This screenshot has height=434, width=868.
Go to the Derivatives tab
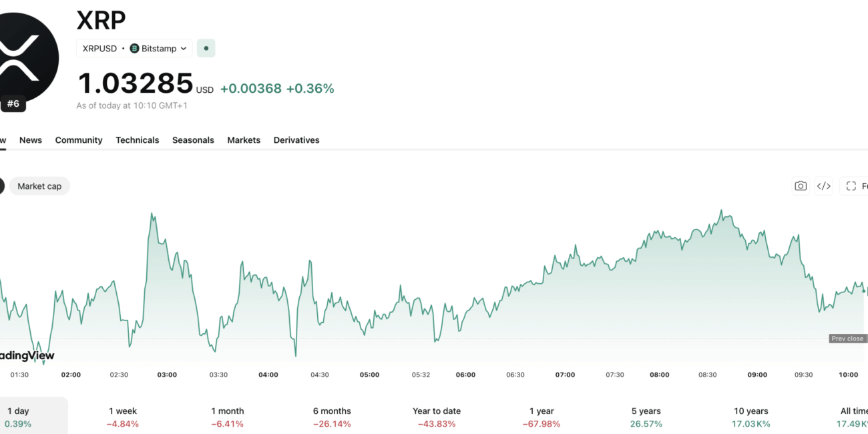(296, 140)
